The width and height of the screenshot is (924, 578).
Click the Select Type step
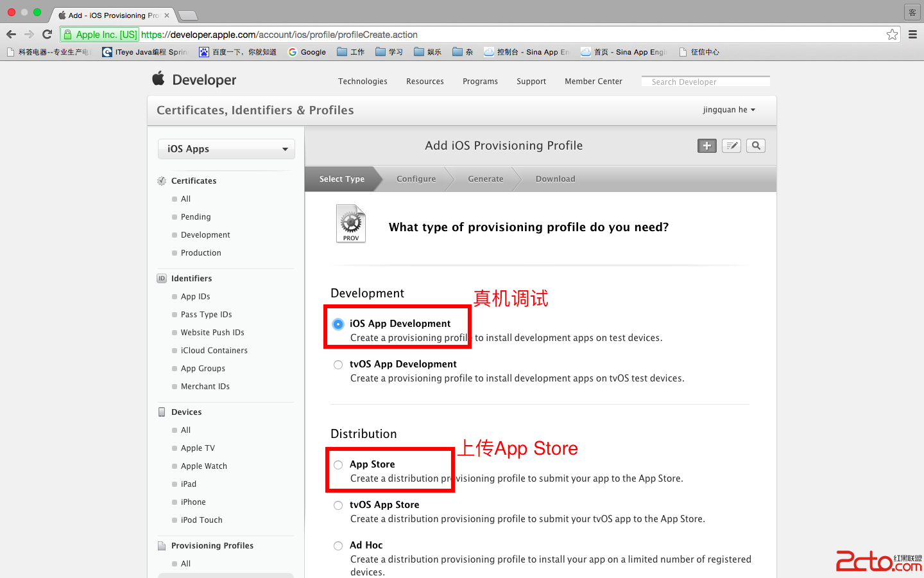tap(342, 179)
